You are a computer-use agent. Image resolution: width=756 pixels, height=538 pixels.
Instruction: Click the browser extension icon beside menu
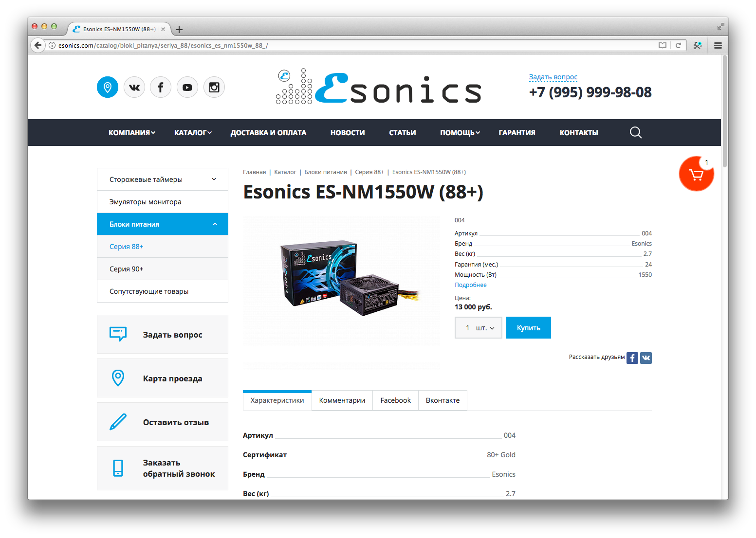tap(698, 45)
